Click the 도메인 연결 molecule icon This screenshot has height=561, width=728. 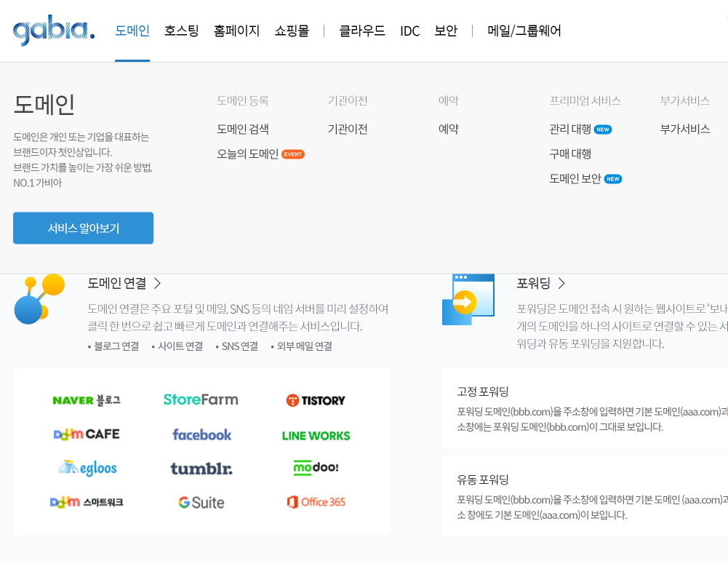[x=39, y=298]
